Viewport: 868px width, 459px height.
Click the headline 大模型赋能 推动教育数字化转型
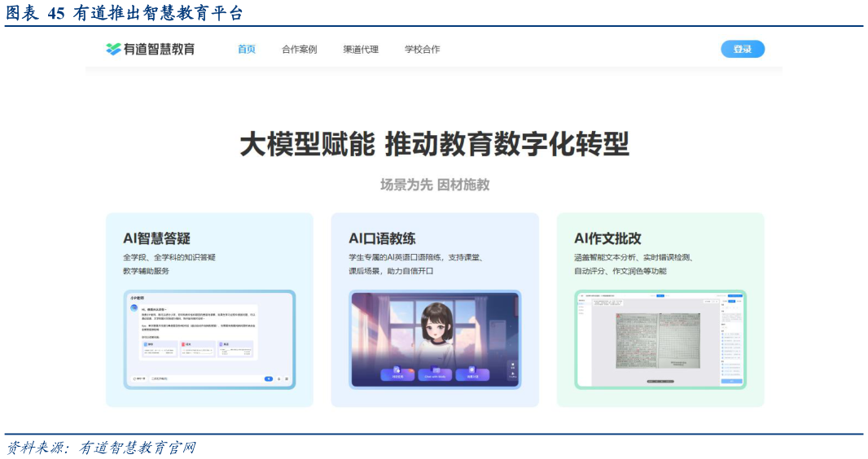(x=435, y=144)
